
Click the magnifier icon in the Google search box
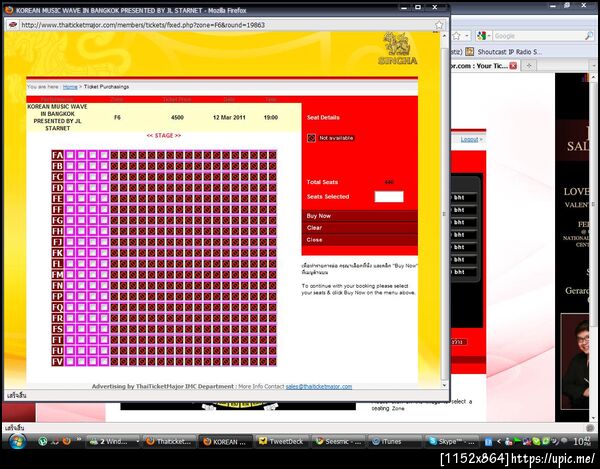589,36
